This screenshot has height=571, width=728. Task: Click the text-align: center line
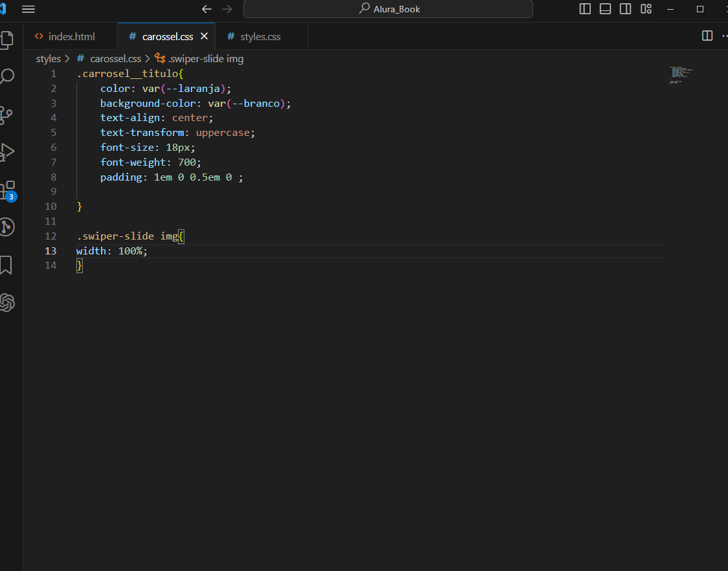click(157, 118)
